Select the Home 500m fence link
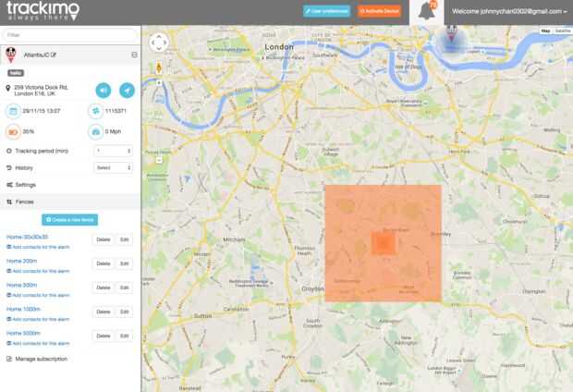 point(22,286)
